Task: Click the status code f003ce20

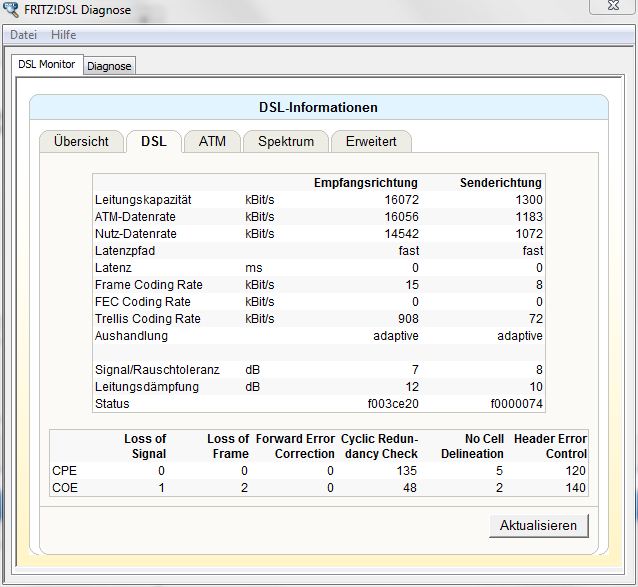Action: click(393, 404)
